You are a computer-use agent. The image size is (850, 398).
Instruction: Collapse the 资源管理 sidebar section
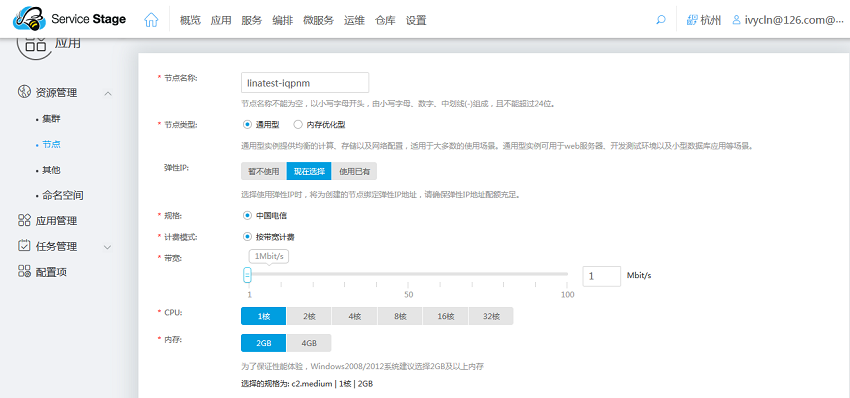(108, 93)
